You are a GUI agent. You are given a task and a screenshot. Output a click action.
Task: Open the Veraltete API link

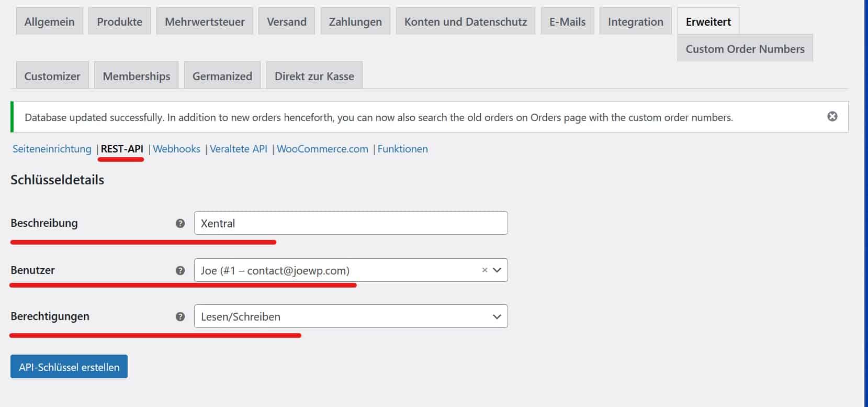(239, 149)
